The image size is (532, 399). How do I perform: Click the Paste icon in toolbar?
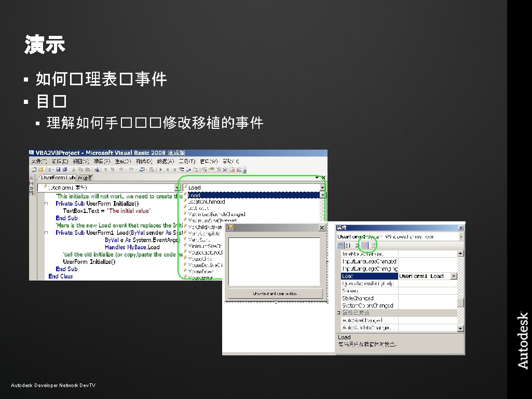pos(88,169)
